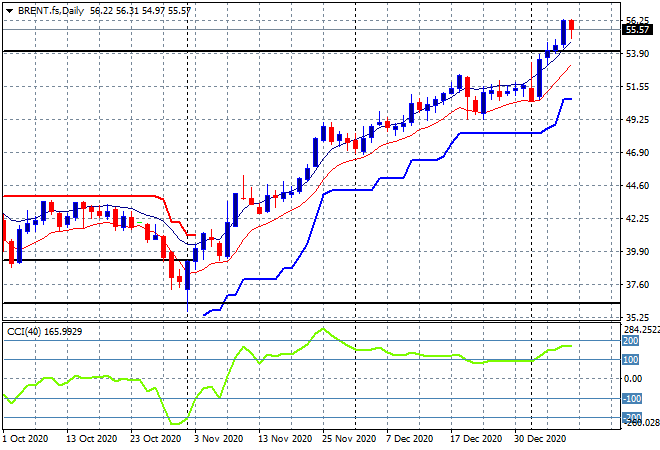660x450 pixels.
Task: Click the 1 Oct 2020 date label
Action: 25,438
